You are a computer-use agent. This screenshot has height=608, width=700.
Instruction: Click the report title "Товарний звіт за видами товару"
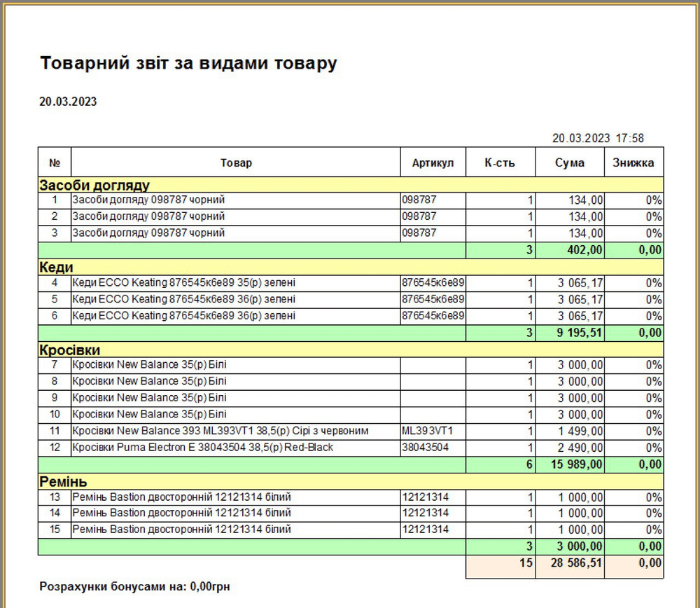(x=188, y=63)
